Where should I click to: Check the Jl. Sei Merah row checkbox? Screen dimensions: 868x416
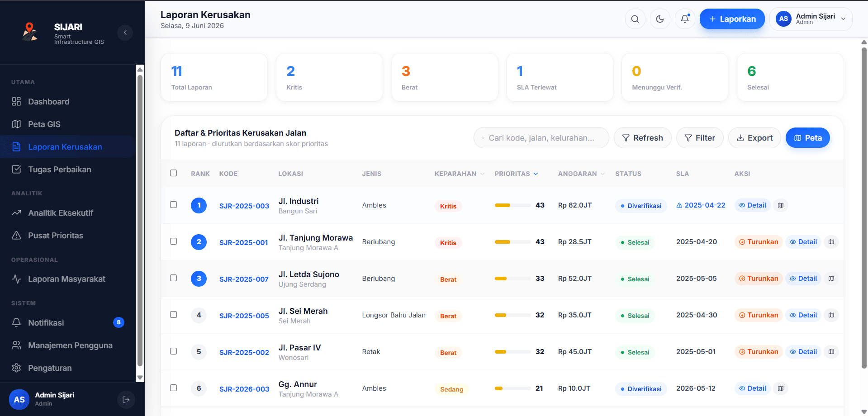point(173,314)
